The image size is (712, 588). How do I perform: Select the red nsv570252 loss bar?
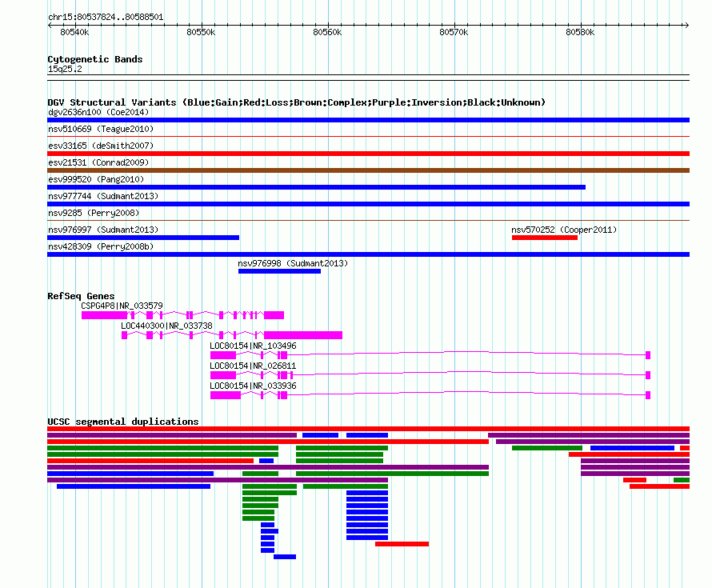pyautogui.click(x=545, y=238)
